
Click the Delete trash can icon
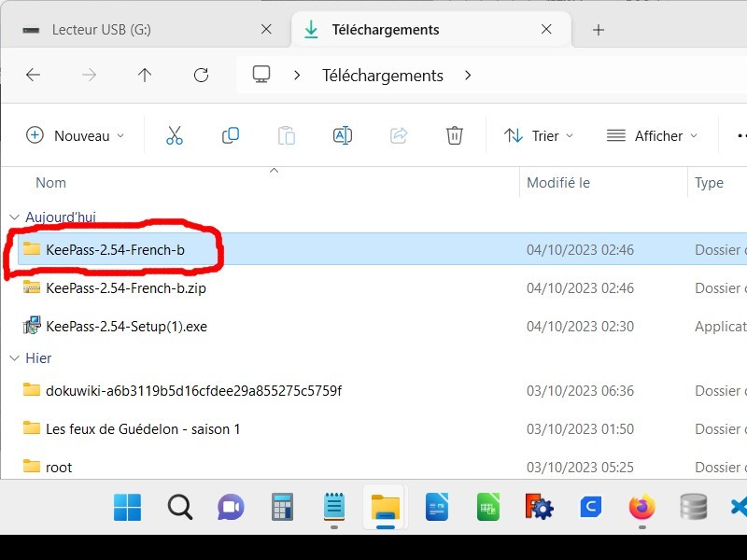[x=455, y=135]
